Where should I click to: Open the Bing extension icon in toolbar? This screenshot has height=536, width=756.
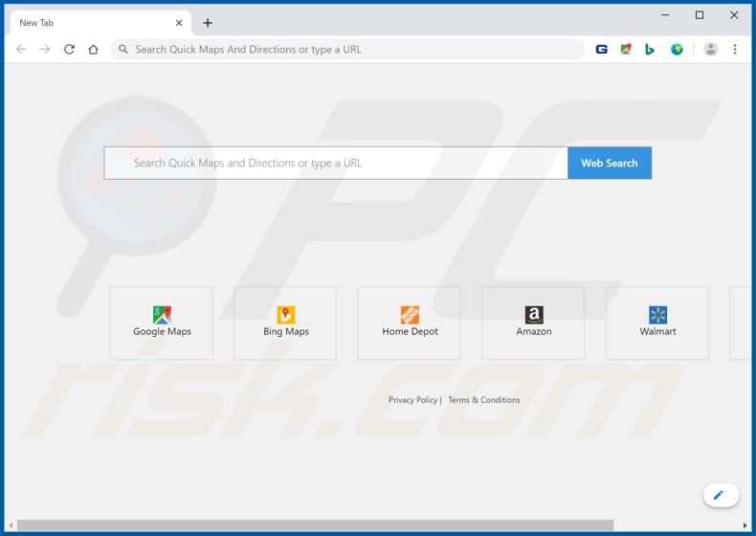(x=650, y=49)
